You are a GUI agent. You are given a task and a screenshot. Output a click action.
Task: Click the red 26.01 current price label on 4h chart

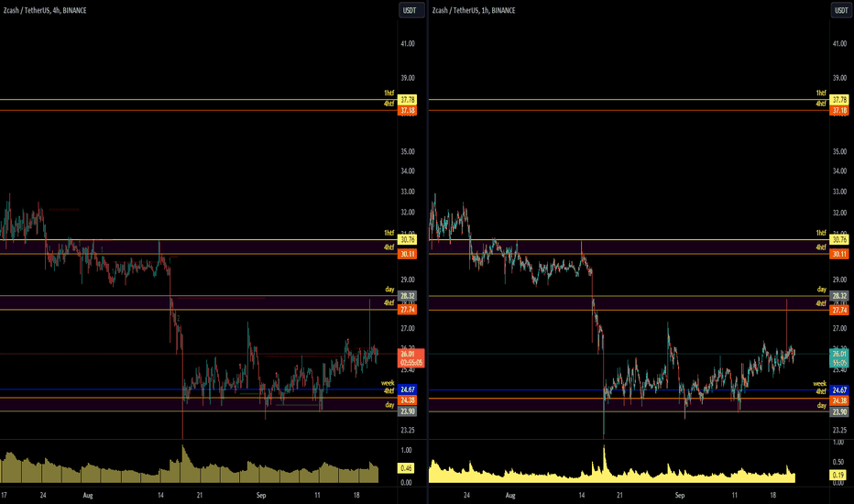(x=411, y=358)
